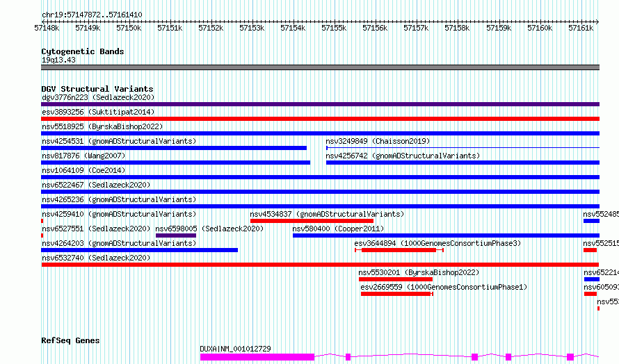This screenshot has width=619, height=364.
Task: Click the blue nsv6522467 variant bar
Action: 320,192
